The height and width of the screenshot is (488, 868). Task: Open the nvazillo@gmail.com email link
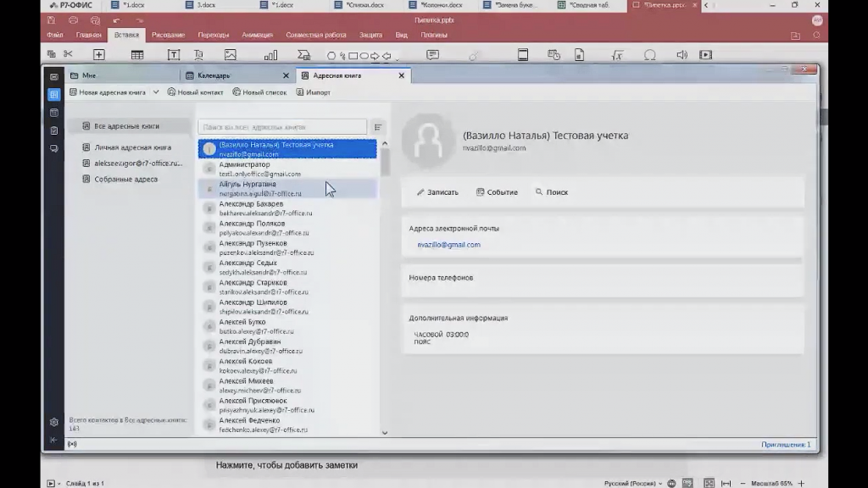pos(449,245)
